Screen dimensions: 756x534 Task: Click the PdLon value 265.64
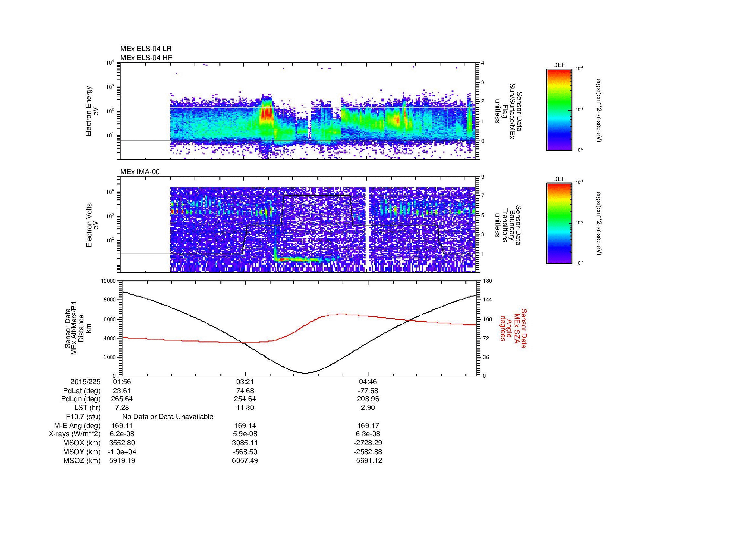(x=122, y=399)
